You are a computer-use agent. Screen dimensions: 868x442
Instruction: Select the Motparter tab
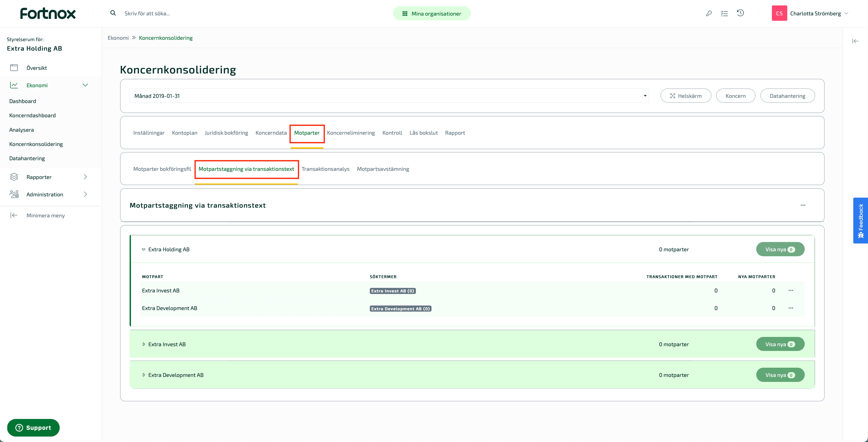pos(307,133)
